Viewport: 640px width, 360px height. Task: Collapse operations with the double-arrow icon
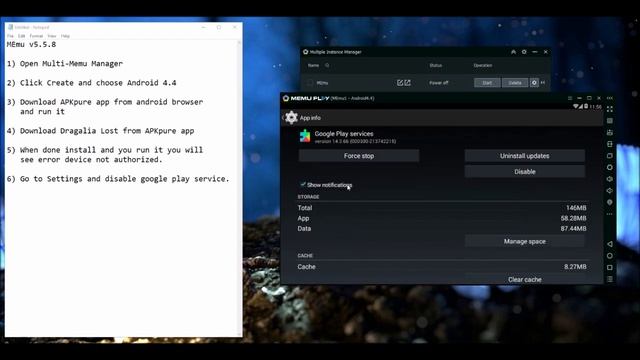tap(543, 83)
